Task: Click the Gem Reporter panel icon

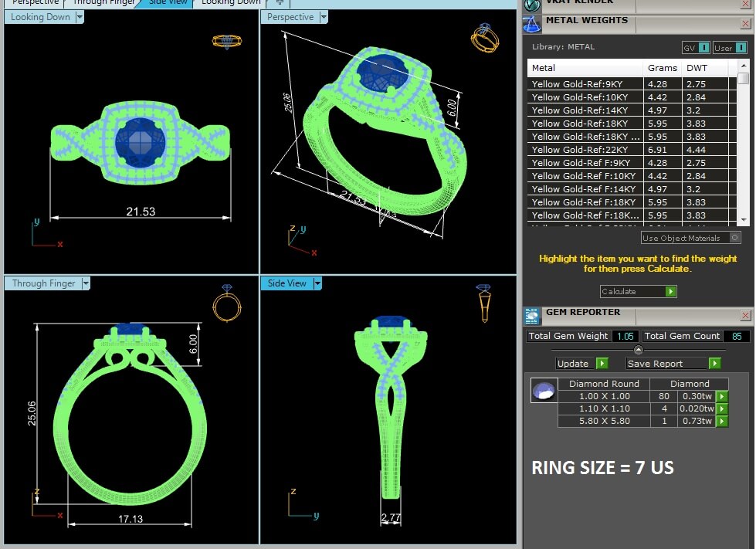Action: (532, 315)
